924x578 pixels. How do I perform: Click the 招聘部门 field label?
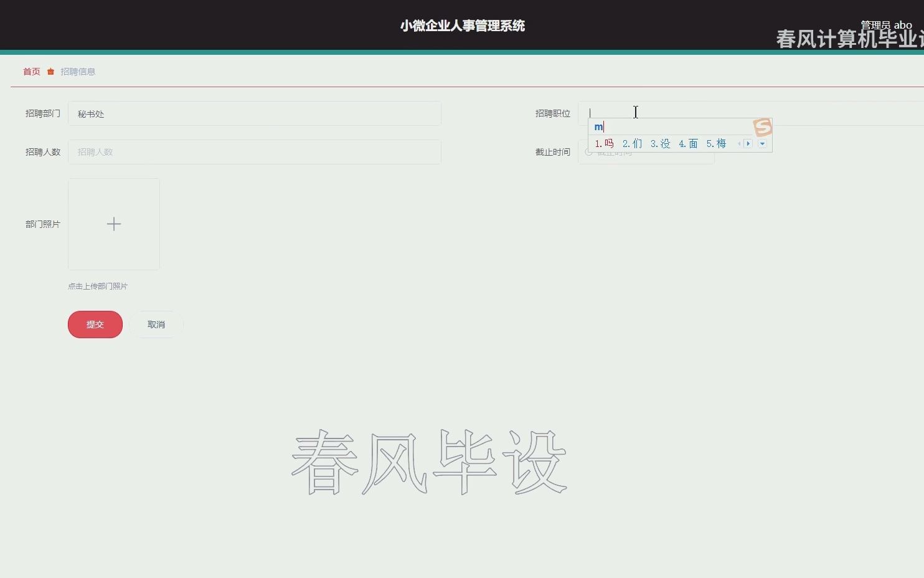[x=43, y=113]
